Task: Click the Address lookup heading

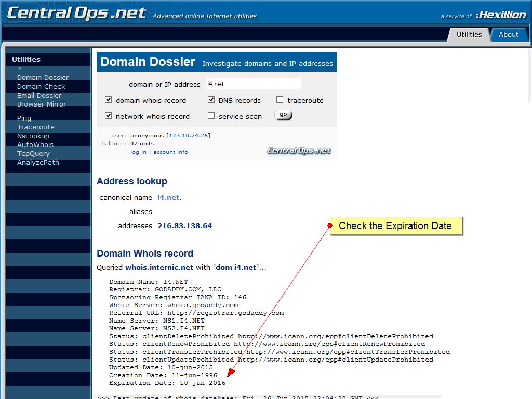Action: click(132, 181)
